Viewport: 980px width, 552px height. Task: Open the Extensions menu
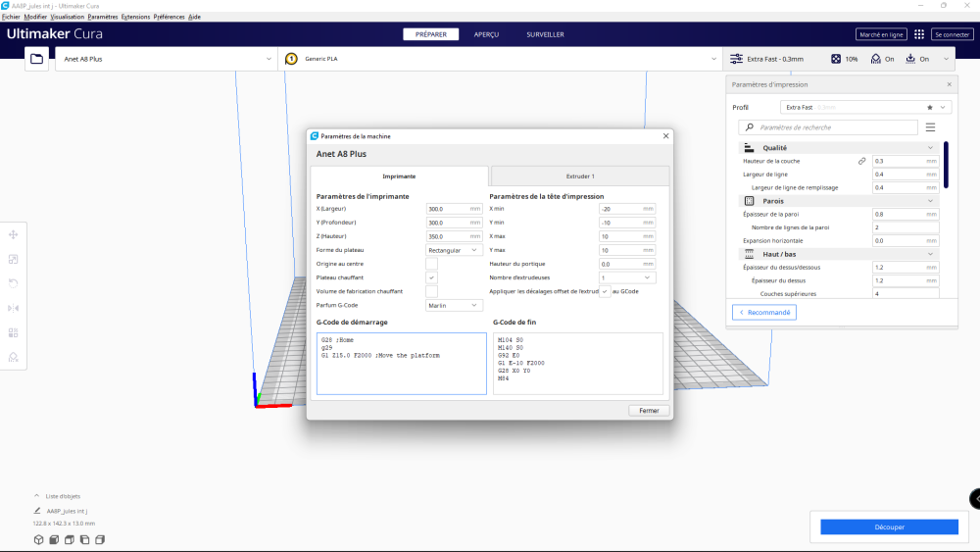[x=135, y=17]
